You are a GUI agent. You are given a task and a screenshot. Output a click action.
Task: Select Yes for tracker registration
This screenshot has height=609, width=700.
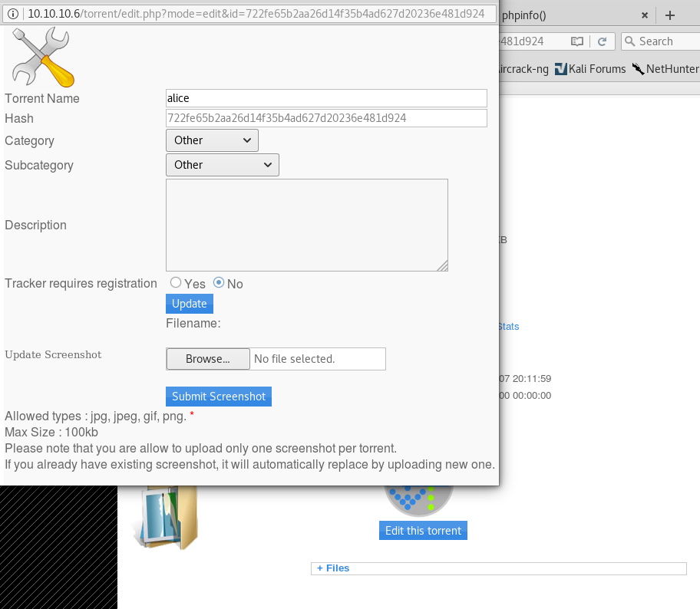pyautogui.click(x=176, y=283)
